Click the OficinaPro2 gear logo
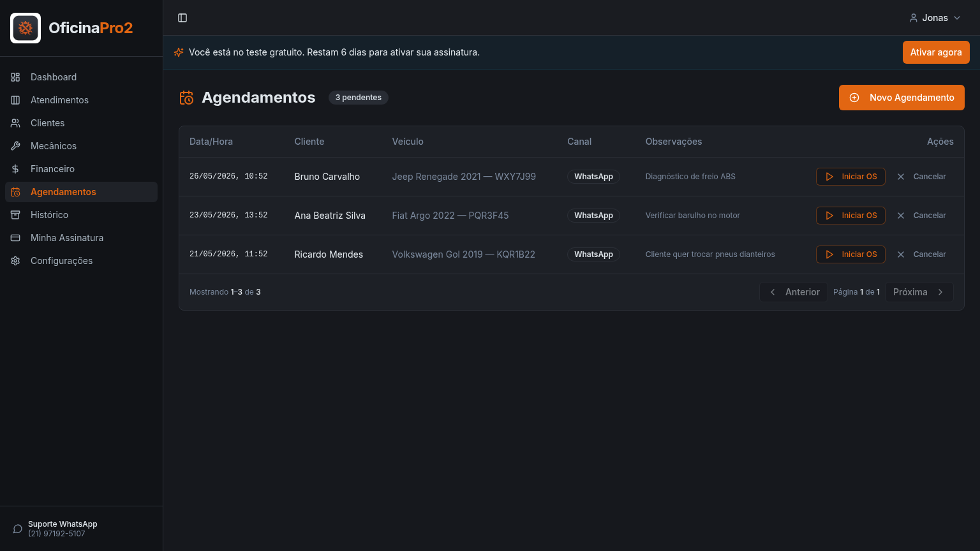Image resolution: width=980 pixels, height=551 pixels. pyautogui.click(x=26, y=28)
